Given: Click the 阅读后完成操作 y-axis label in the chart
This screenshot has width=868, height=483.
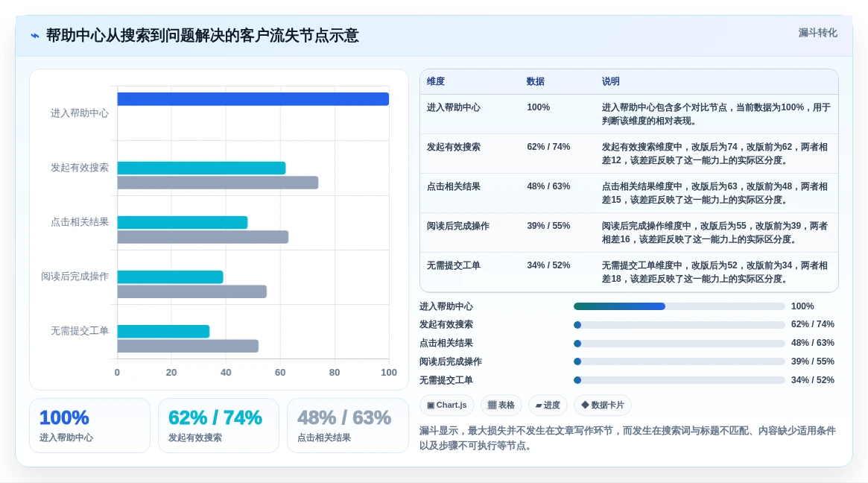Looking at the screenshot, I should (75, 277).
